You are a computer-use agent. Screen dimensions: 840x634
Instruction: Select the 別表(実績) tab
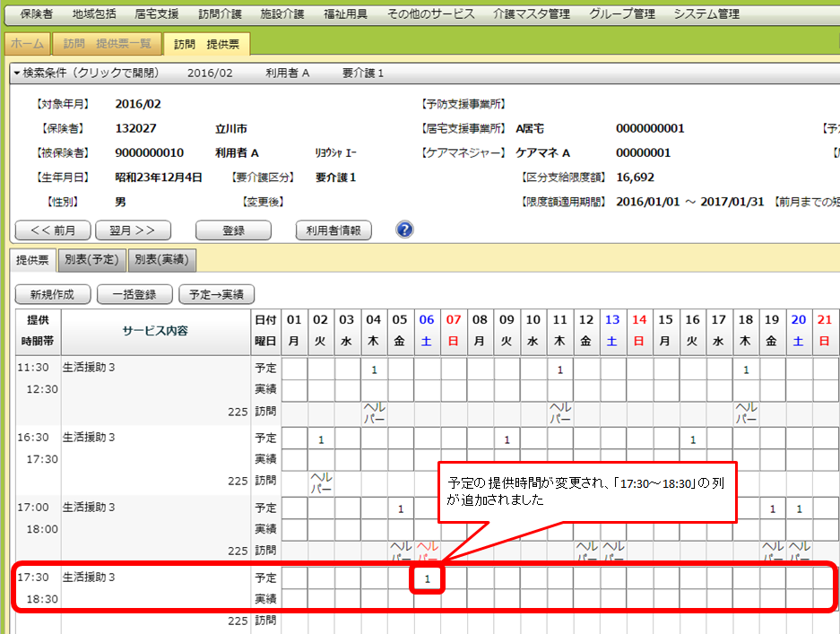click(x=161, y=260)
